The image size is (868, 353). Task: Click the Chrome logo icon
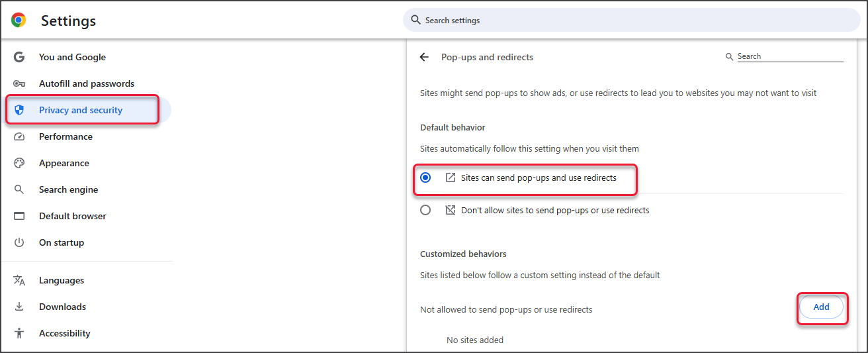pos(19,21)
